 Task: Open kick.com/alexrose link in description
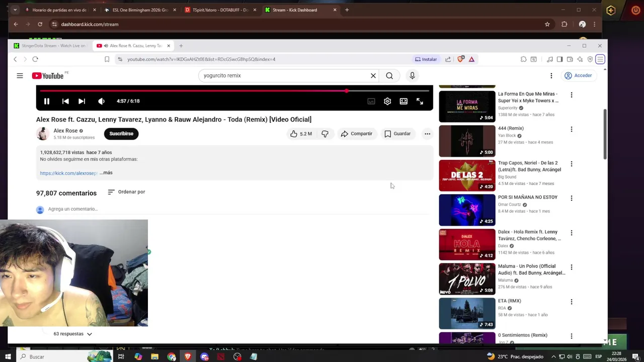68,173
